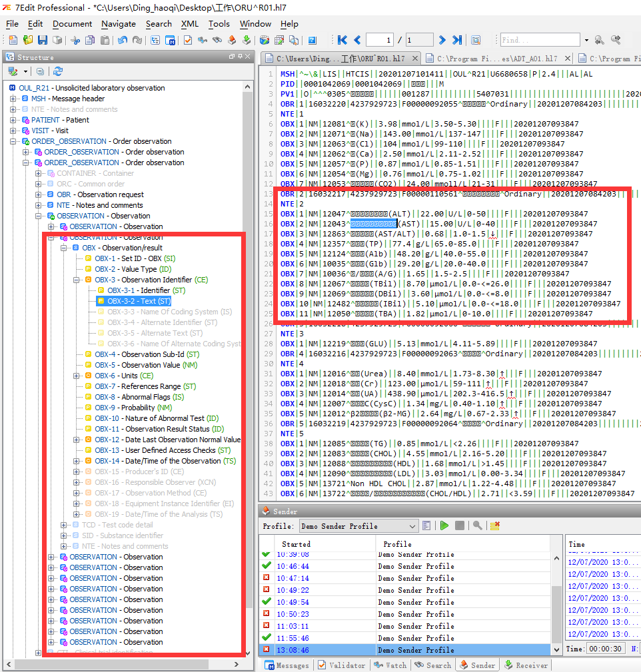Screen dimensions: 641x672
Task: Refresh the Structure tree using the refresh icon
Action: click(x=59, y=72)
